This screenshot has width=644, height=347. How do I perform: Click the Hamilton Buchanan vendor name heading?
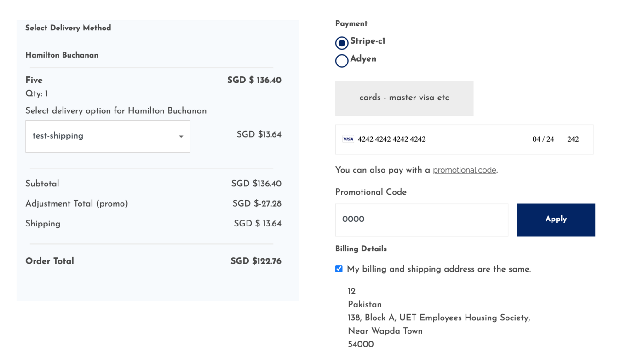62,55
